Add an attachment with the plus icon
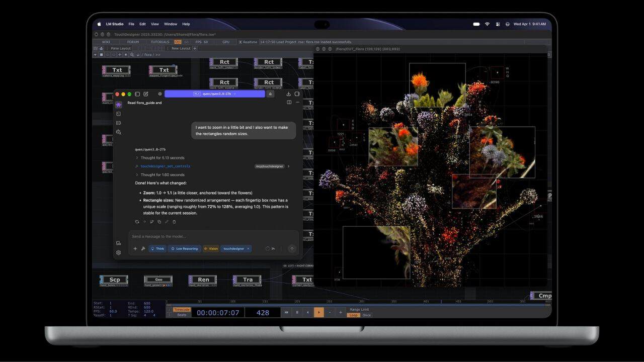The height and width of the screenshot is (362, 644). 135,248
